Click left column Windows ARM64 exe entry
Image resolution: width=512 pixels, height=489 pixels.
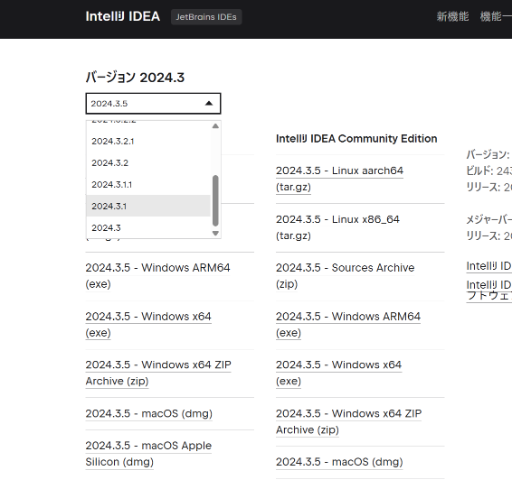point(158,276)
